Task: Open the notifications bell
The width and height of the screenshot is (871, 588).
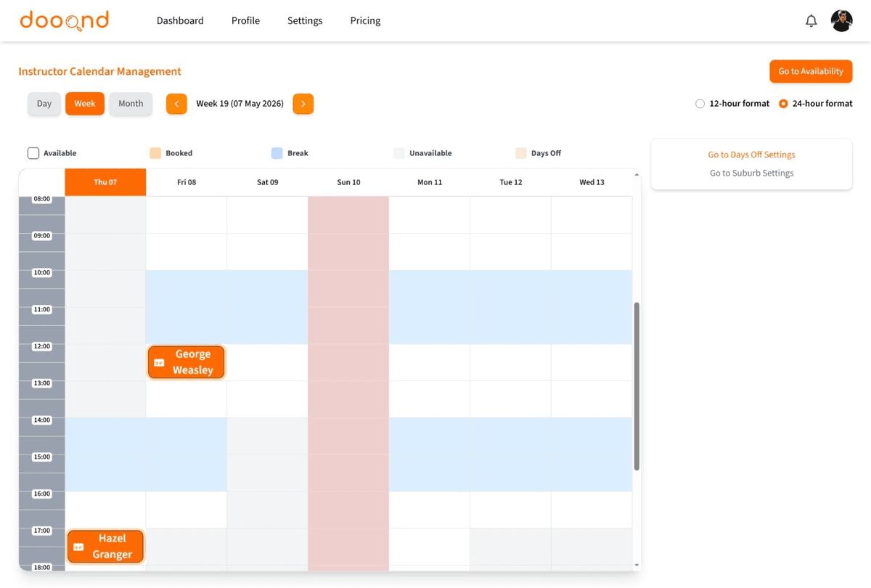Action: pos(811,21)
